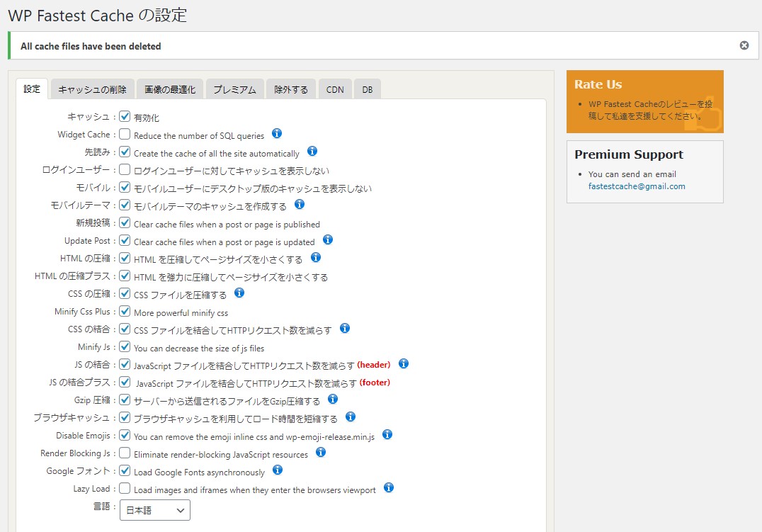Open info icon for Gzip 圧縮

[x=333, y=400]
